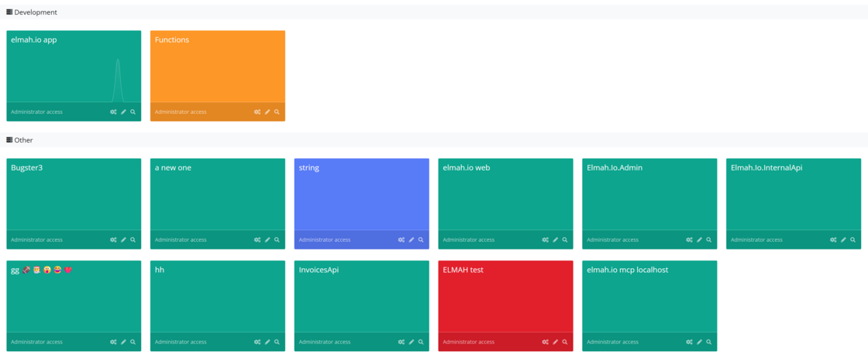Open settings gears on elmah.io web card
Screen dimensions: 868x362
tap(546, 240)
